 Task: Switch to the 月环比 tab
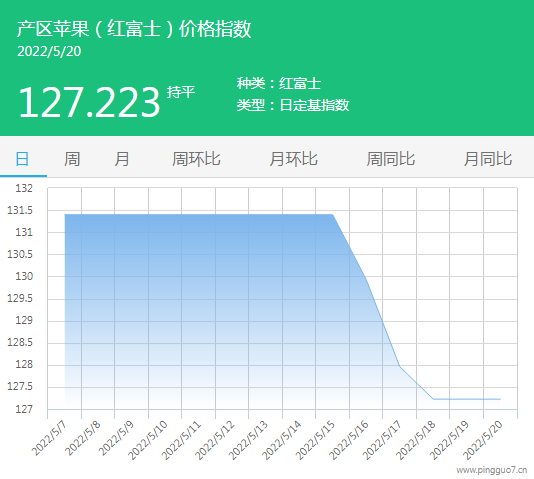pos(294,159)
